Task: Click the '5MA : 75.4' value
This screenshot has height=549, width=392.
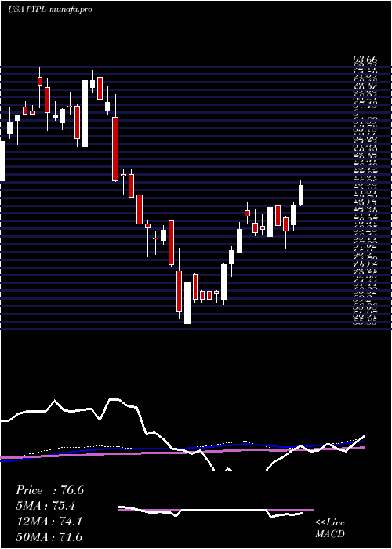Action: 45,506
